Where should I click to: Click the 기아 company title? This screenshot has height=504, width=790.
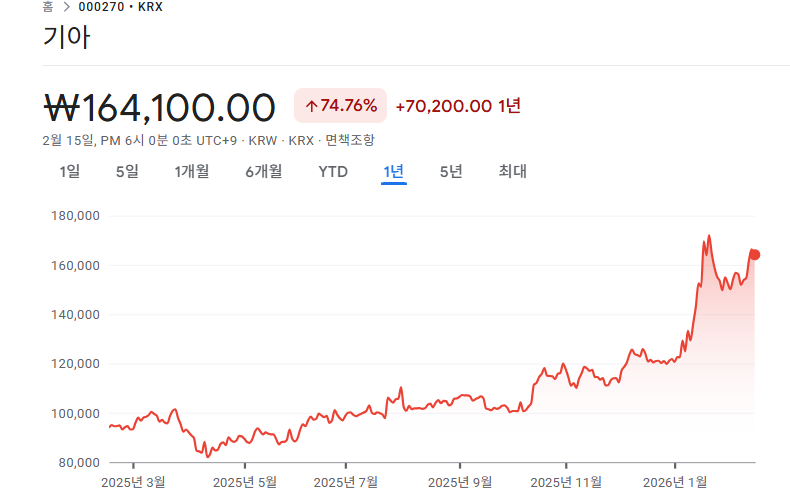[x=67, y=37]
